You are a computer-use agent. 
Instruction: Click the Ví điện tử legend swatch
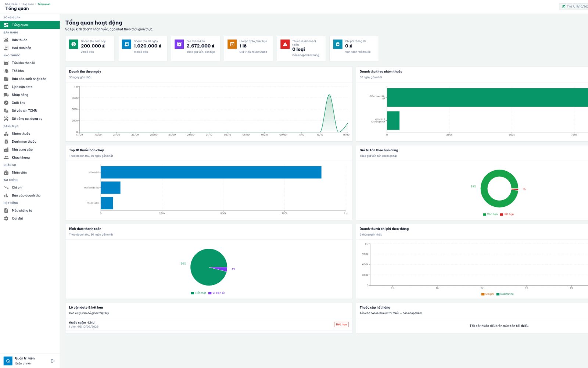[x=210, y=293]
